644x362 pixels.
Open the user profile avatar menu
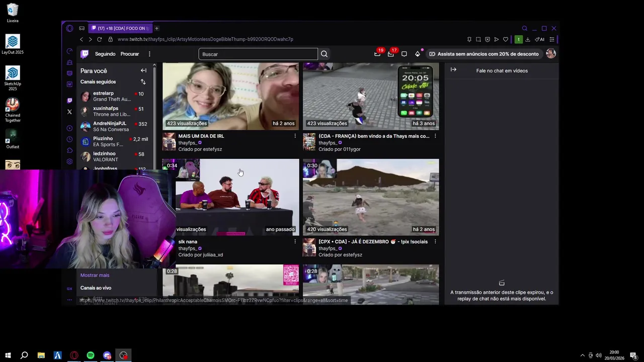(x=551, y=54)
